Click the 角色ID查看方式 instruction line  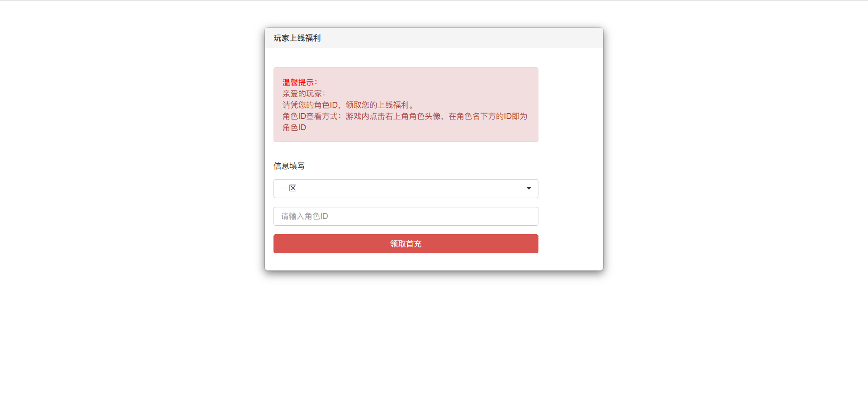point(405,116)
